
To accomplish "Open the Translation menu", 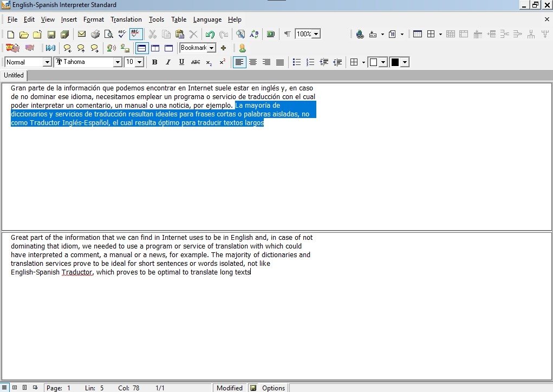I will coord(126,19).
